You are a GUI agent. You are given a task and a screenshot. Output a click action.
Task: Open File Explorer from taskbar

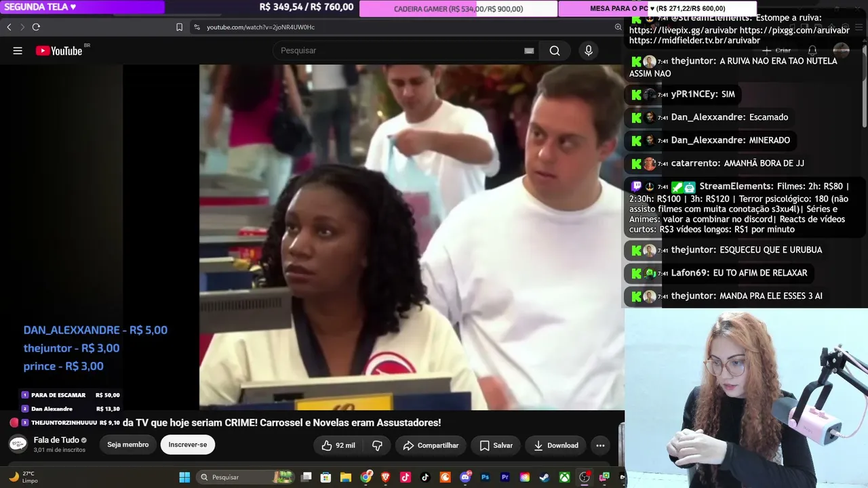[346, 477]
